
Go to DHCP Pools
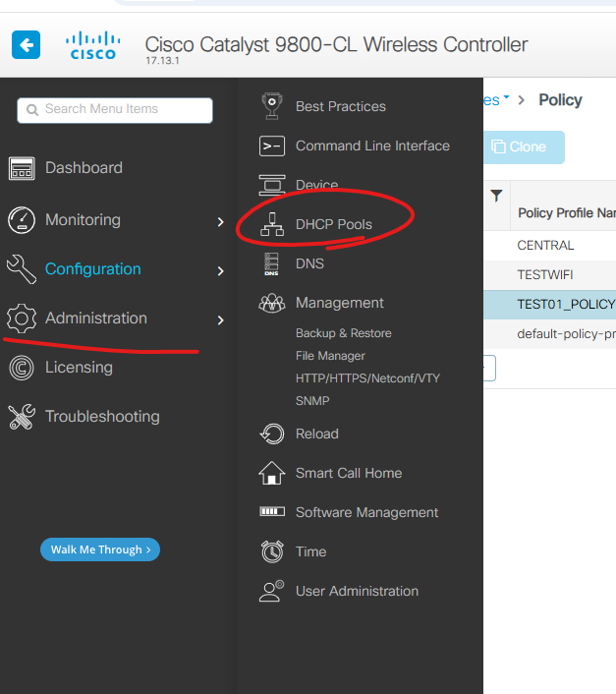coord(334,224)
